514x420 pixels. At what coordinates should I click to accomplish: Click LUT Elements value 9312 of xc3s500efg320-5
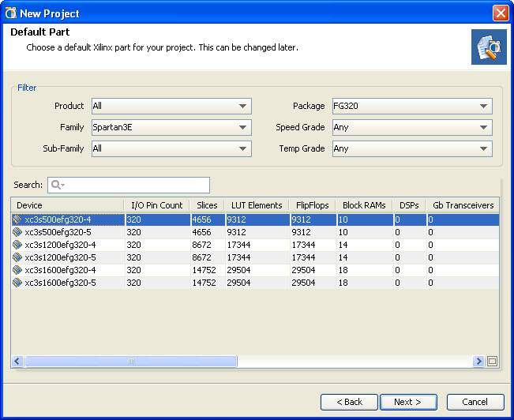pos(236,232)
